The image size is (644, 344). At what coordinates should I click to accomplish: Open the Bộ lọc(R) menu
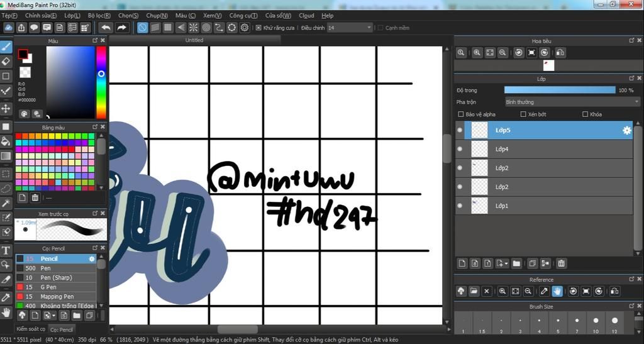[x=99, y=16]
